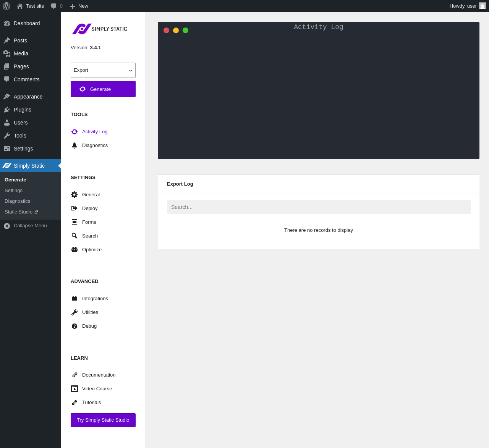Open Deploy settings section

(x=90, y=209)
